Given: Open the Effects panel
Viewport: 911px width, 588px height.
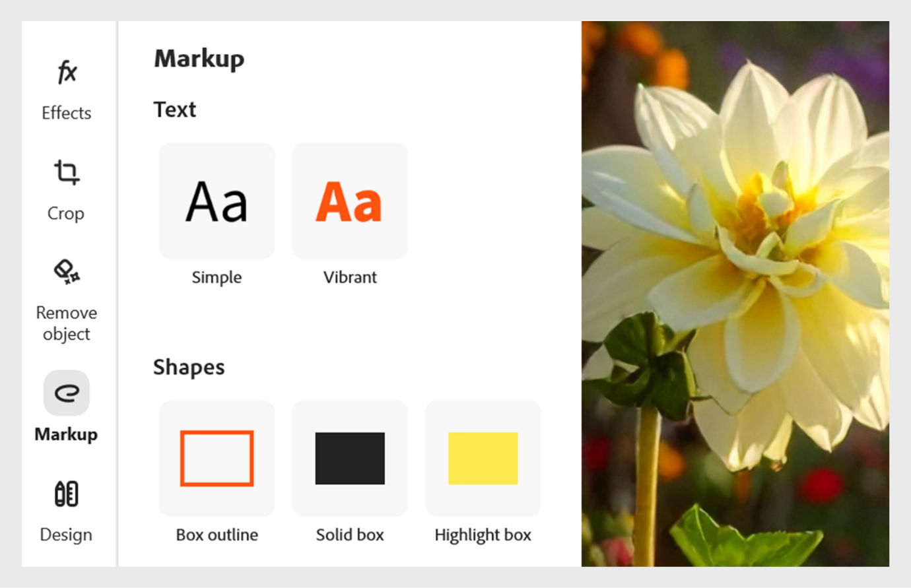Looking at the screenshot, I should pos(66,89).
